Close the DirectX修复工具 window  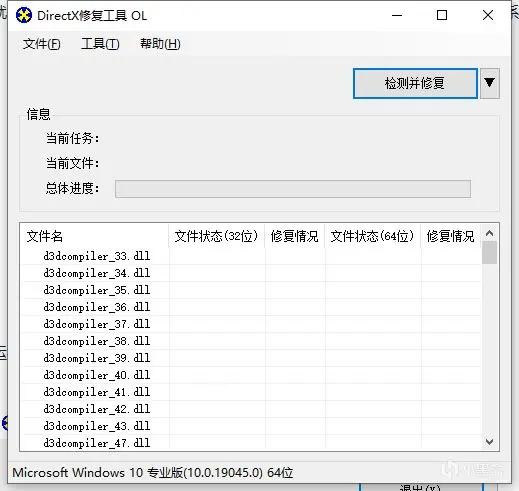click(x=488, y=15)
